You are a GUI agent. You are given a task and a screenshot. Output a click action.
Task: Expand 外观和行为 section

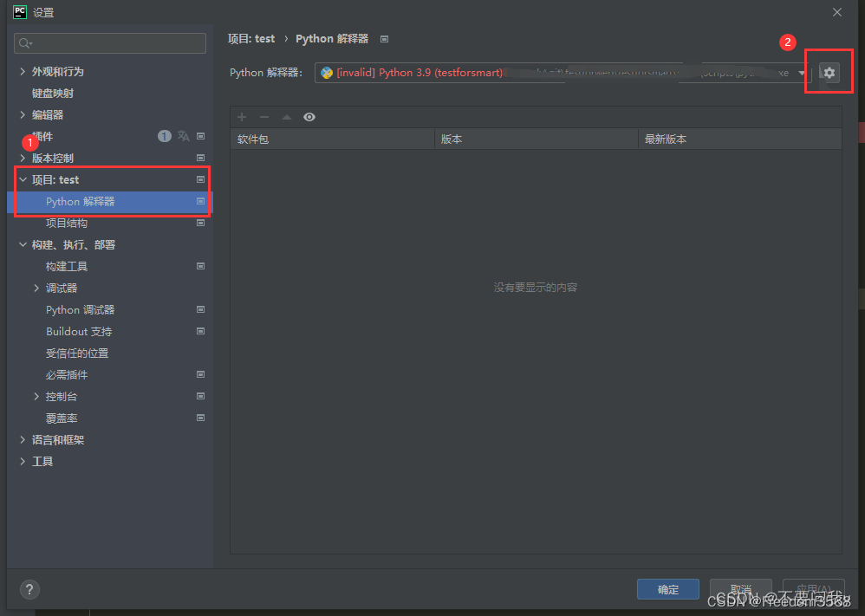pyautogui.click(x=23, y=72)
